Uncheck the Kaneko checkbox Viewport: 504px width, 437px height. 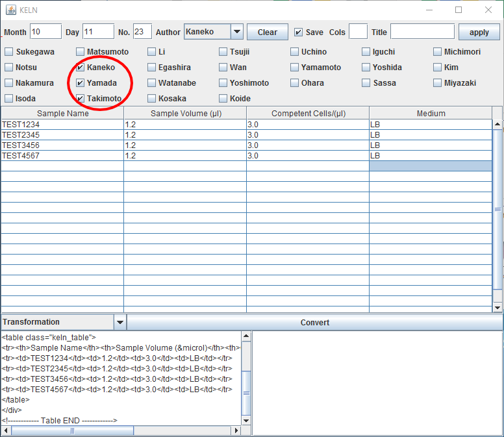(80, 67)
